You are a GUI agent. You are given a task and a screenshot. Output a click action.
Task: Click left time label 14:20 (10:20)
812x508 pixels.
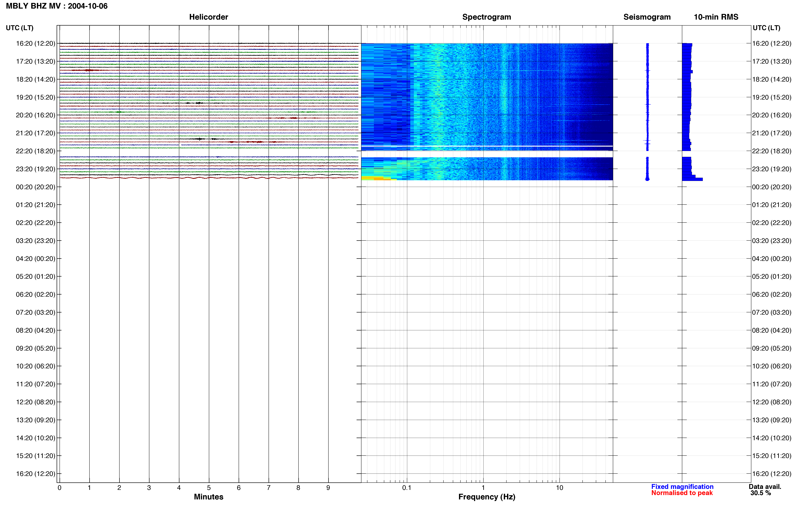pyautogui.click(x=36, y=438)
